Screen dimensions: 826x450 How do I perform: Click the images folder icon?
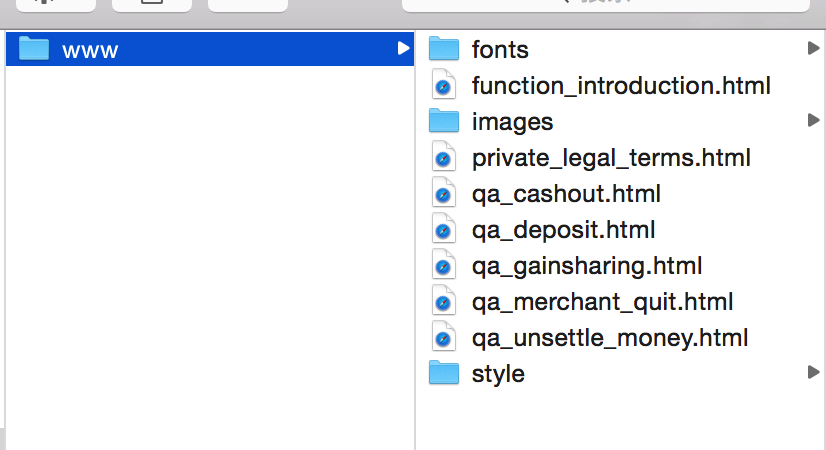point(444,121)
